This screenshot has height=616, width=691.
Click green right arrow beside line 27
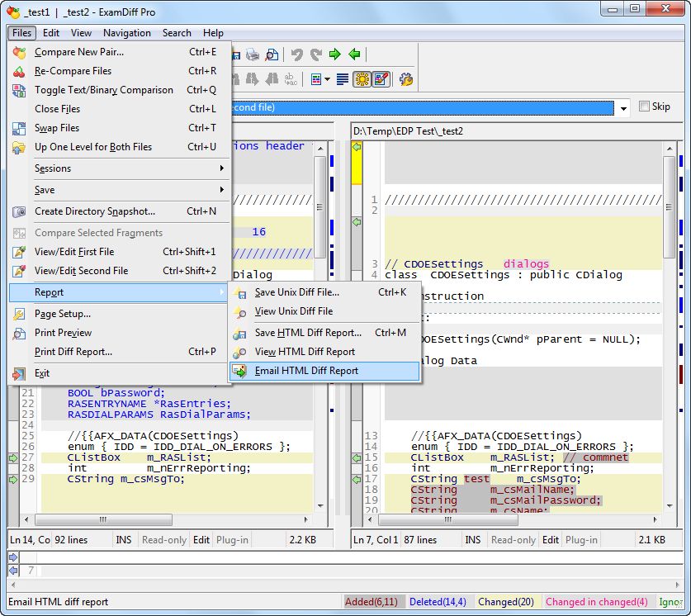coord(13,458)
